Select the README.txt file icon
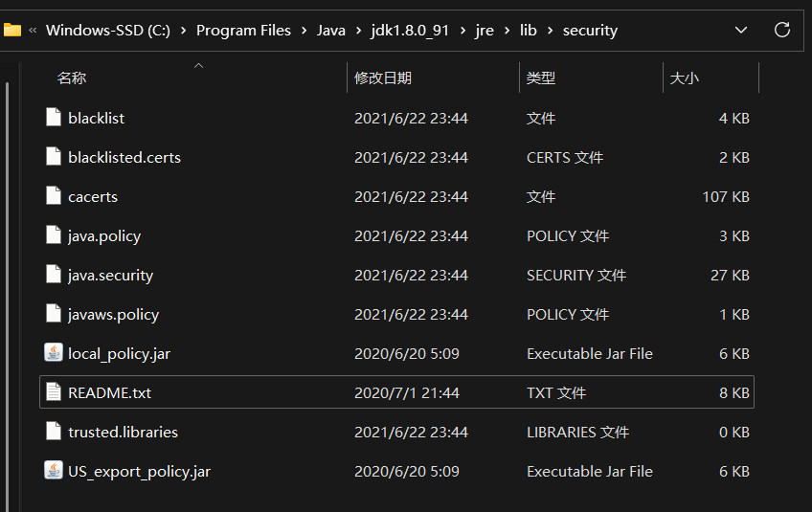Viewport: 812px width, 512px height. (54, 392)
